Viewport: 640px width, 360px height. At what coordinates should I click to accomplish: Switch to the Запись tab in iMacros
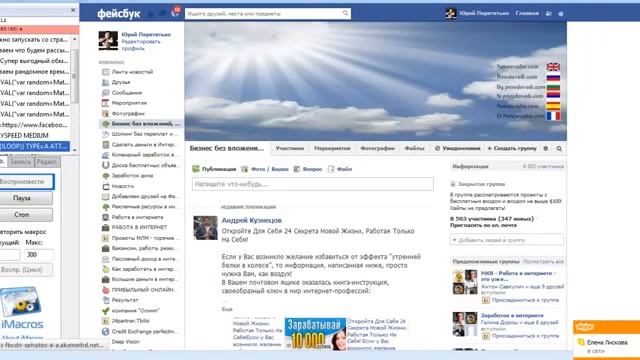[x=20, y=162]
